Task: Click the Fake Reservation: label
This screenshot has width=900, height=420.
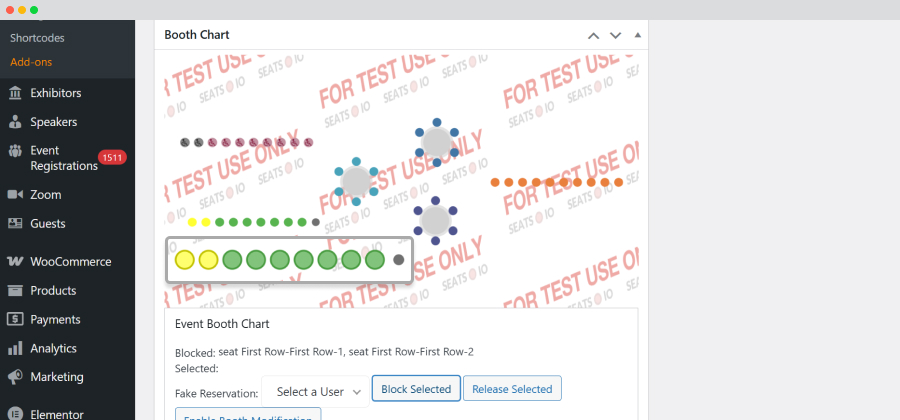Action: click(216, 394)
